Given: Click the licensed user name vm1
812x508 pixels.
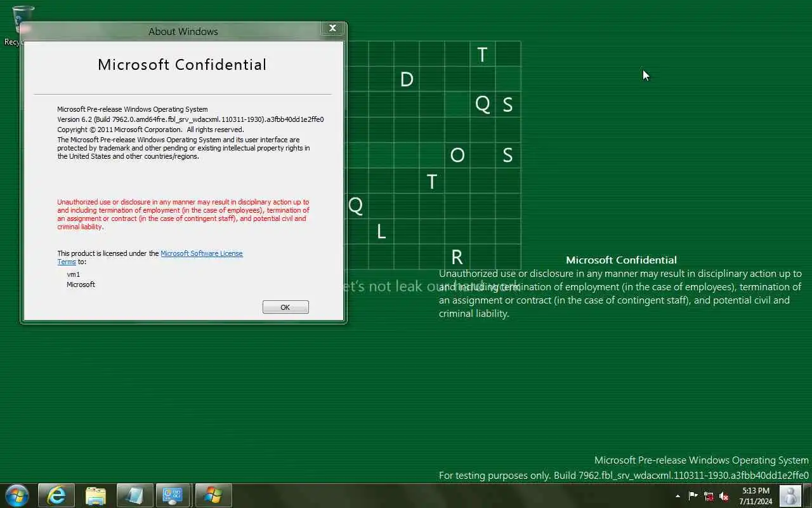Looking at the screenshot, I should pyautogui.click(x=74, y=274).
